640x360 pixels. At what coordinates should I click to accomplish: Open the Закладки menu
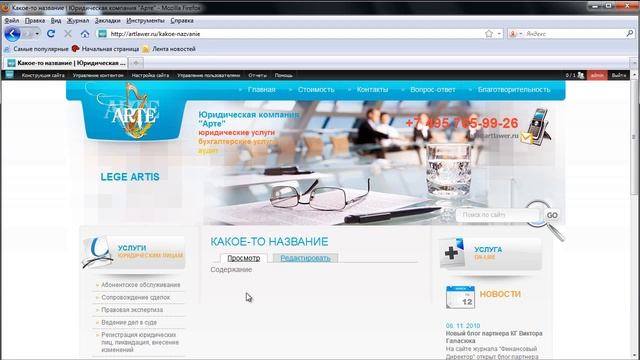[x=108, y=20]
